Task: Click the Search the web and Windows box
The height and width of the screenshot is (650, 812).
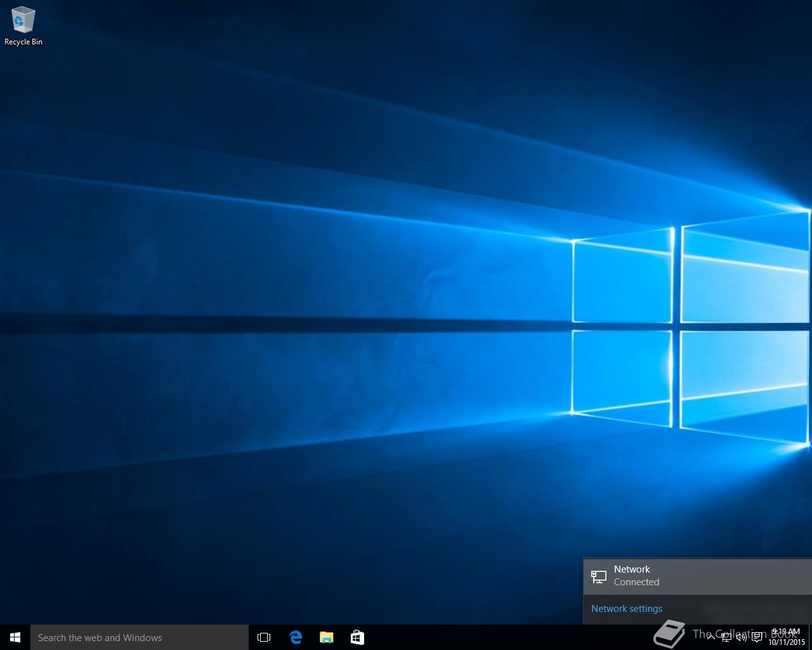Action: click(140, 637)
